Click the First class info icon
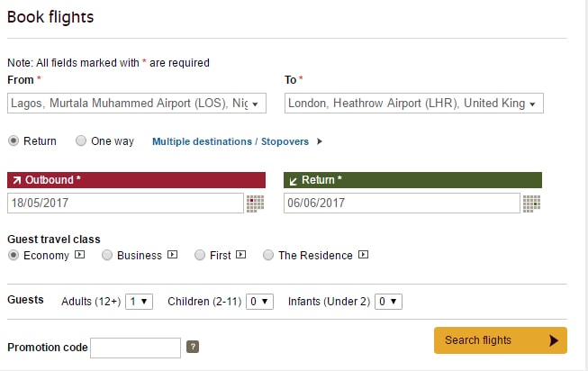Viewport: 588px width, 371px height. (x=240, y=255)
